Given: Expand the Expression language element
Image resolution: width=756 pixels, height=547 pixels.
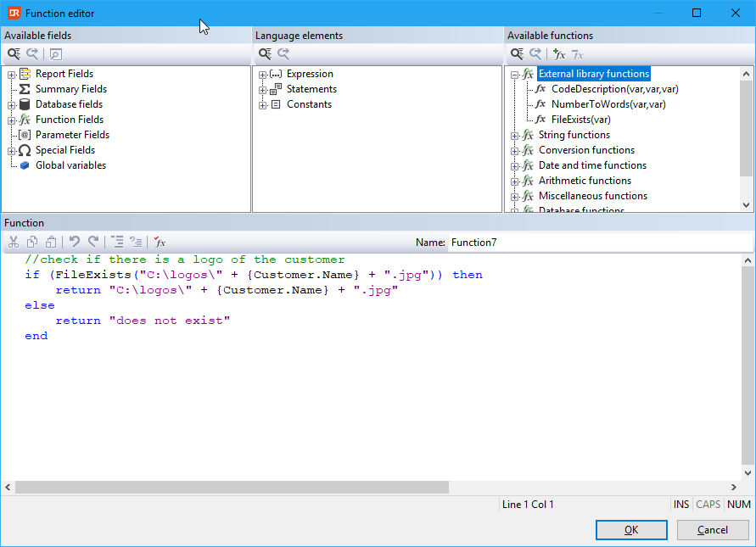Looking at the screenshot, I should (x=262, y=75).
